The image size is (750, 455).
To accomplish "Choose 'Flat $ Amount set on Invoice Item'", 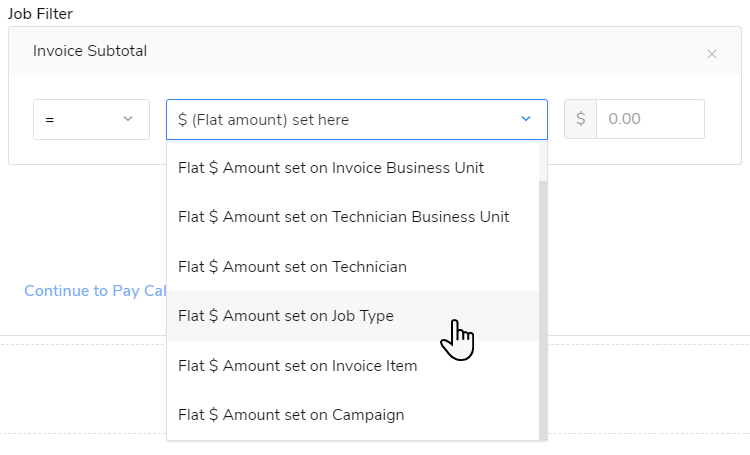I will point(297,365).
